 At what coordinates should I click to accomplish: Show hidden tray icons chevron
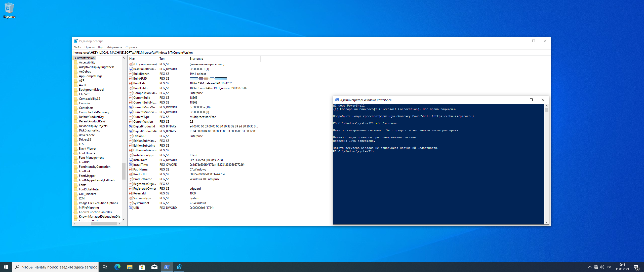pyautogui.click(x=590, y=267)
